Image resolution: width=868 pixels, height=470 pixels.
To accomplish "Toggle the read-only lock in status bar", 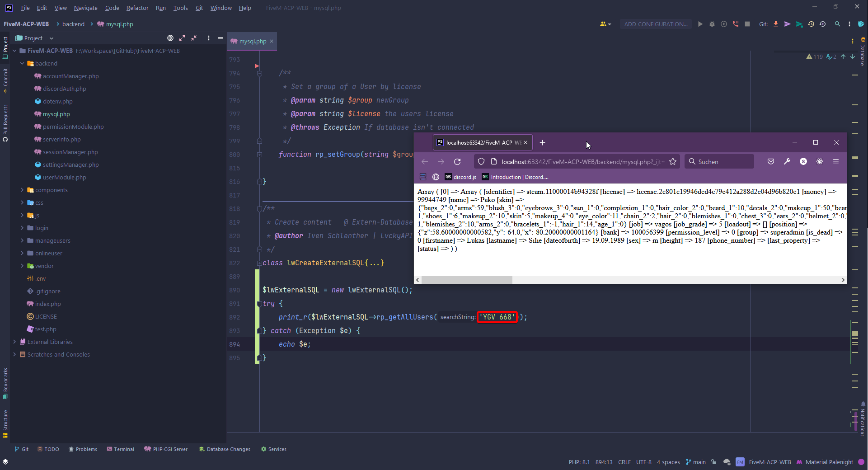I will (714, 462).
